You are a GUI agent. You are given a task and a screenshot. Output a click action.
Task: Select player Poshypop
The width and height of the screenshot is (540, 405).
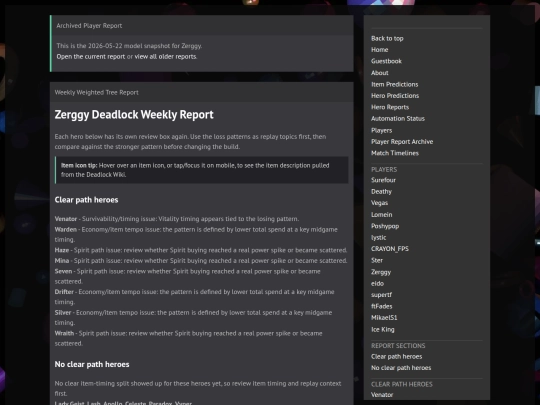click(x=385, y=226)
